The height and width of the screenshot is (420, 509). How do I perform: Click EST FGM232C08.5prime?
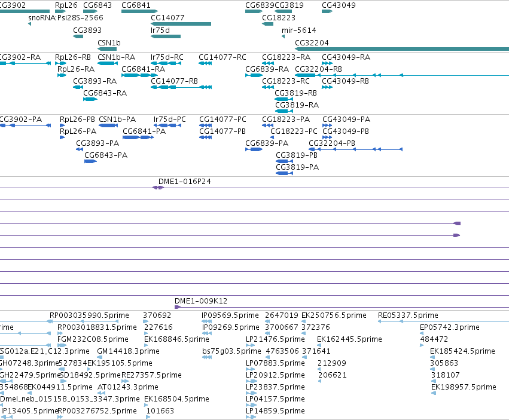(93, 339)
